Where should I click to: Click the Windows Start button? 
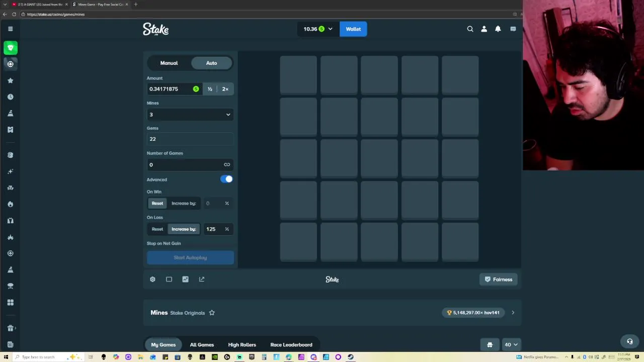coord(6,357)
